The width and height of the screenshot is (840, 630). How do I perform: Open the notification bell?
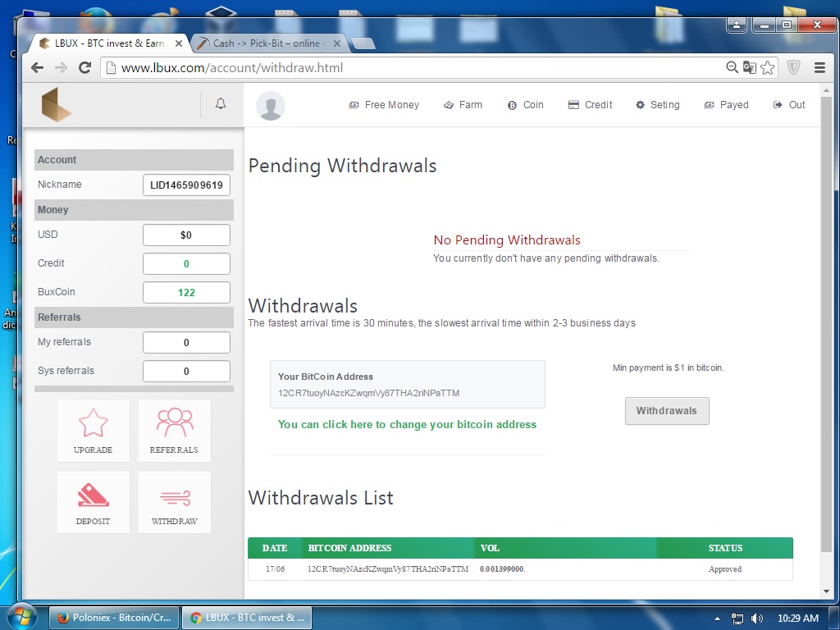point(221,104)
